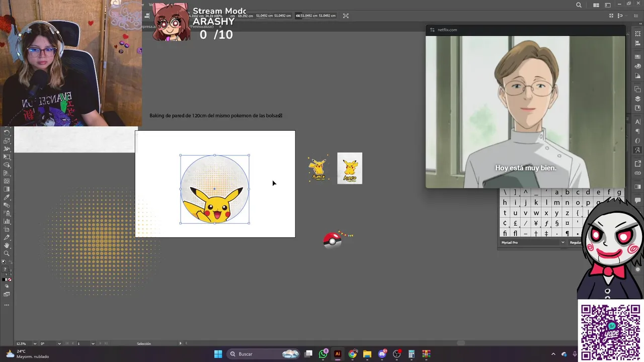Open WhatsApp from the taskbar
Image resolution: width=644 pixels, height=362 pixels.
click(323, 354)
